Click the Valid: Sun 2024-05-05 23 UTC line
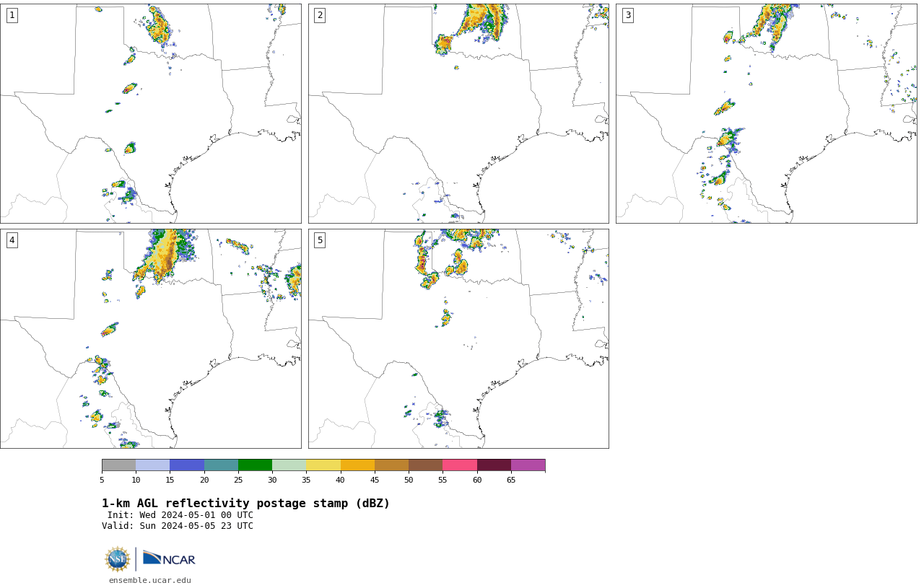The height and width of the screenshot is (588, 924). (178, 526)
